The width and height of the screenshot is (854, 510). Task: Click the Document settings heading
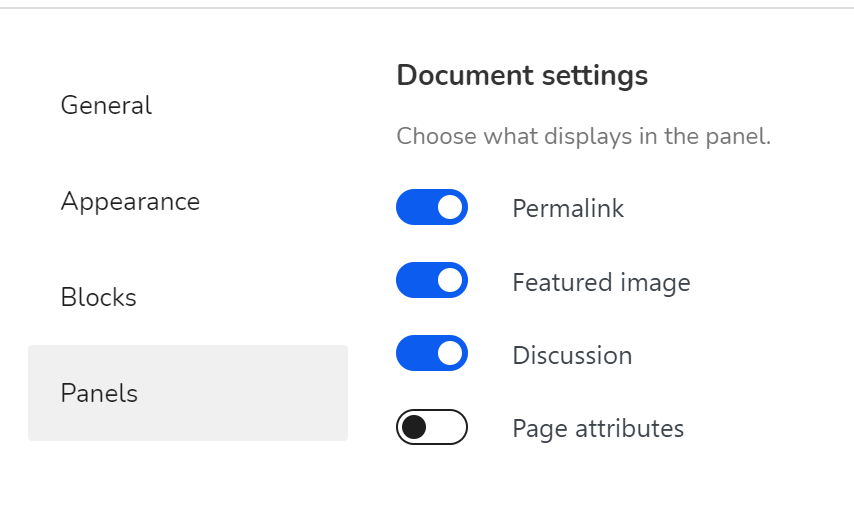click(522, 75)
